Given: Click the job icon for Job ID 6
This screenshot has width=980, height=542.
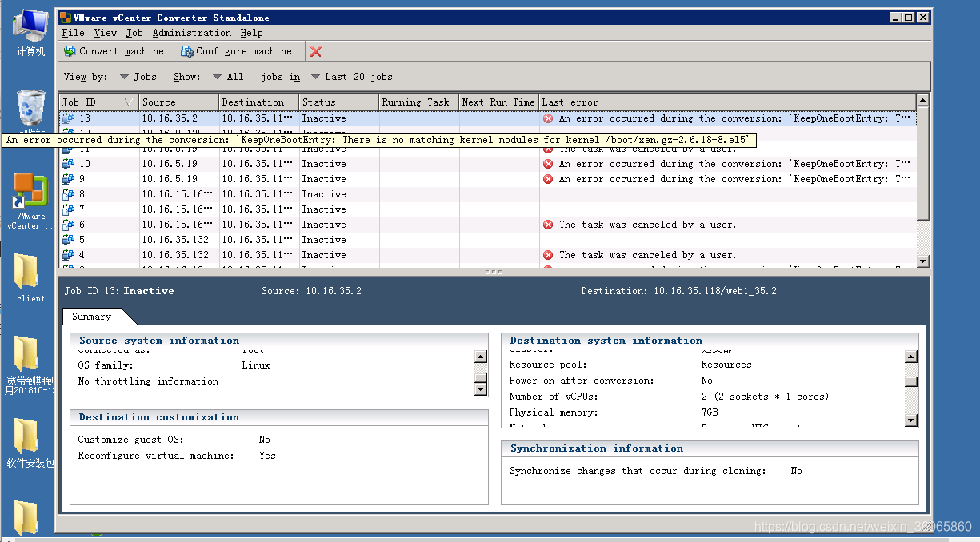Looking at the screenshot, I should pos(68,225).
